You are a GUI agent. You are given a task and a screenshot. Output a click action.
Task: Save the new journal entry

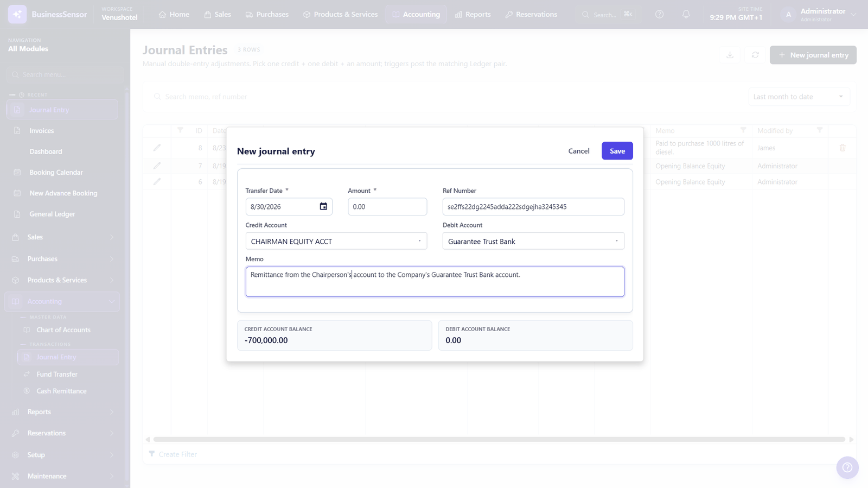point(617,151)
